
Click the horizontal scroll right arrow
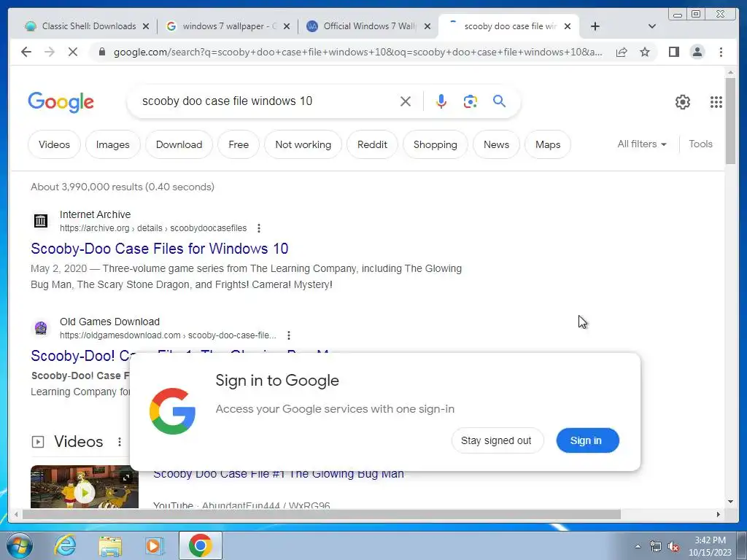pyautogui.click(x=719, y=514)
